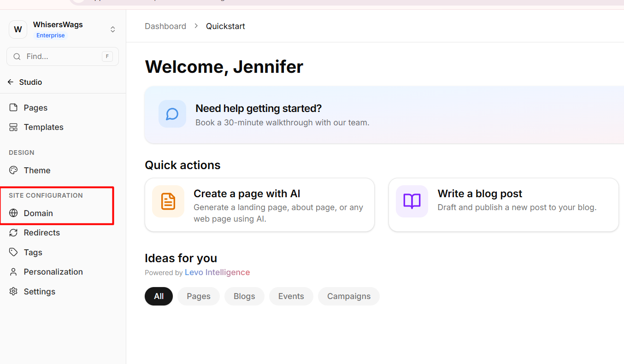
Task: Click the Redirects refresh-arrows icon
Action: tap(13, 233)
